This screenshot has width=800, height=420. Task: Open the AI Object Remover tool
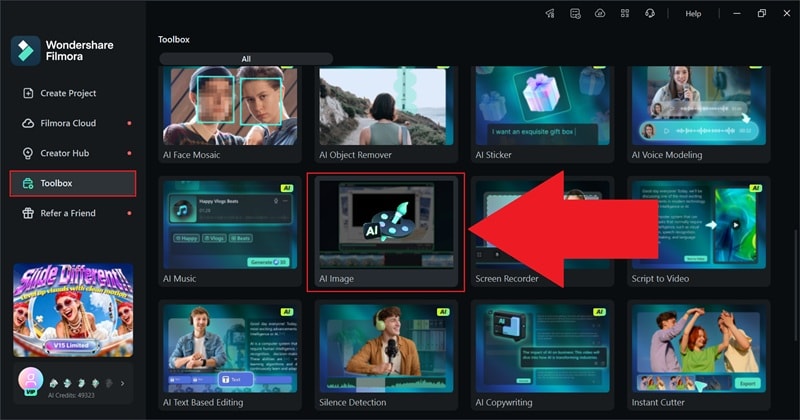386,114
